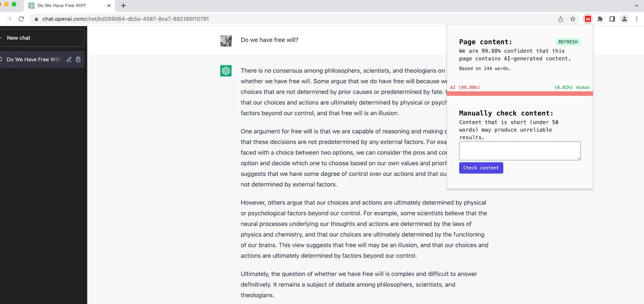
Task: Expand the tab search chevron
Action: [637, 5]
